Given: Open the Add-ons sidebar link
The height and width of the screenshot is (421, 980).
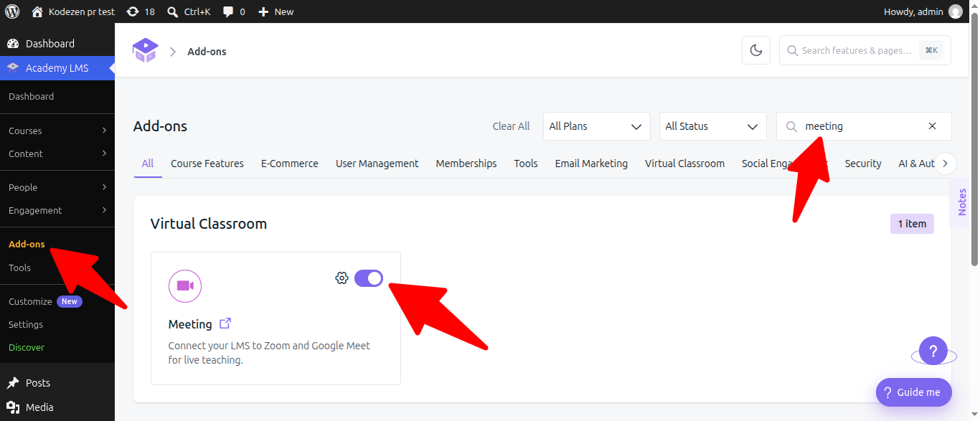Looking at the screenshot, I should click(27, 244).
